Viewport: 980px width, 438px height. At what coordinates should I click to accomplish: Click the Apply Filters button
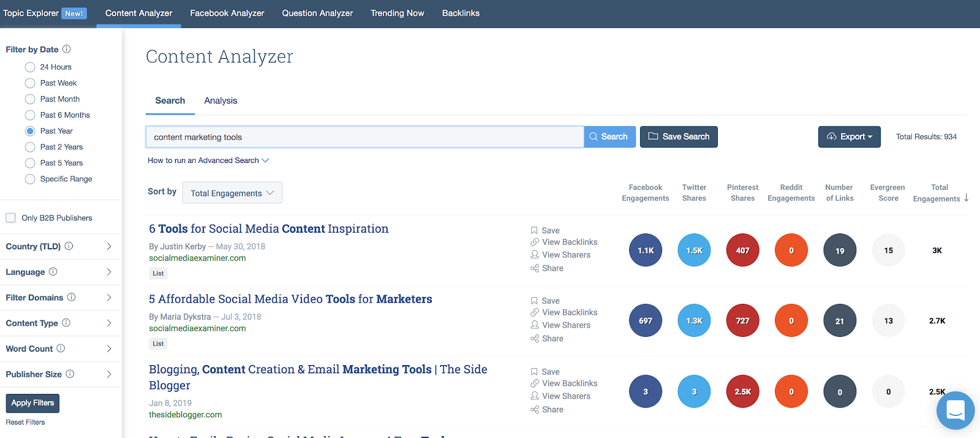(x=32, y=403)
